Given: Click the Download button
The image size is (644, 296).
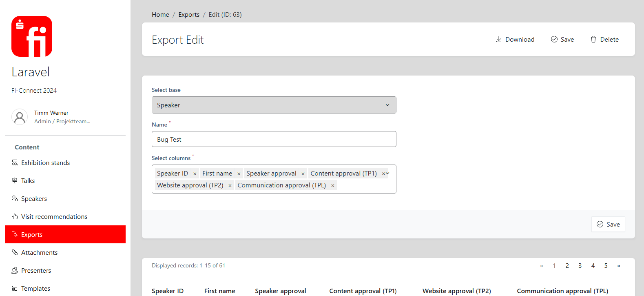Looking at the screenshot, I should [x=515, y=39].
